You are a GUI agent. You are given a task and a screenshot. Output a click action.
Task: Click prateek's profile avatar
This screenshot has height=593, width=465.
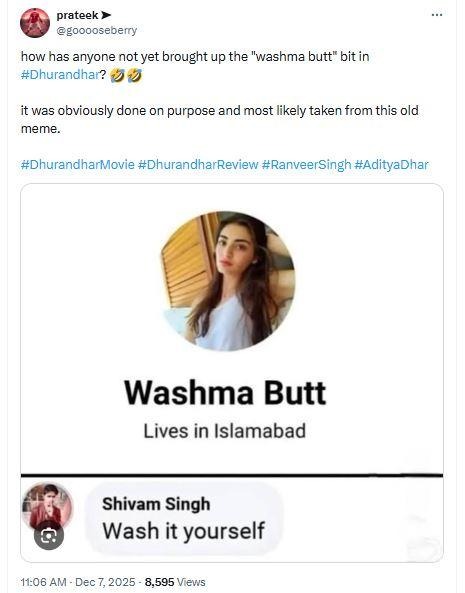35,23
